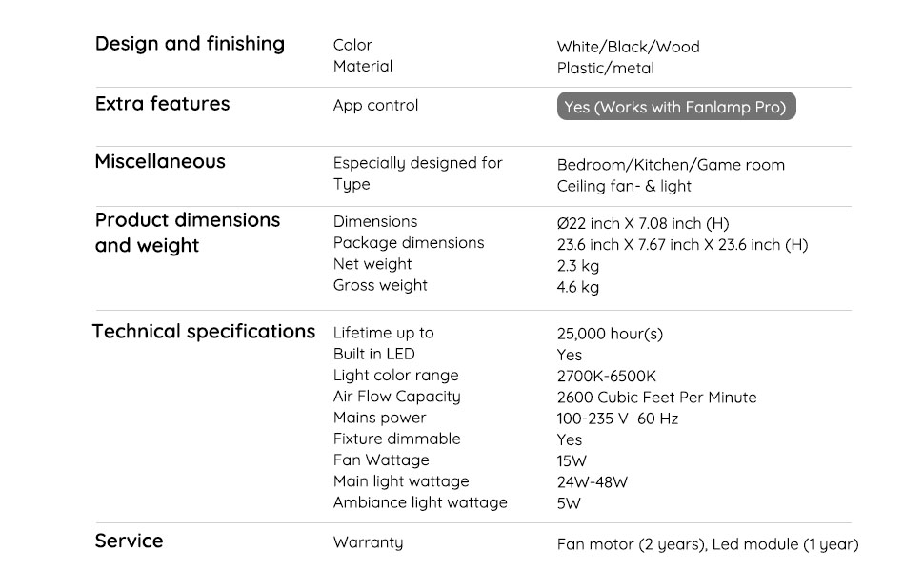Click the "25,000 hour(s)" lifetime value
Image resolution: width=924 pixels, height=572 pixels.
pos(610,334)
